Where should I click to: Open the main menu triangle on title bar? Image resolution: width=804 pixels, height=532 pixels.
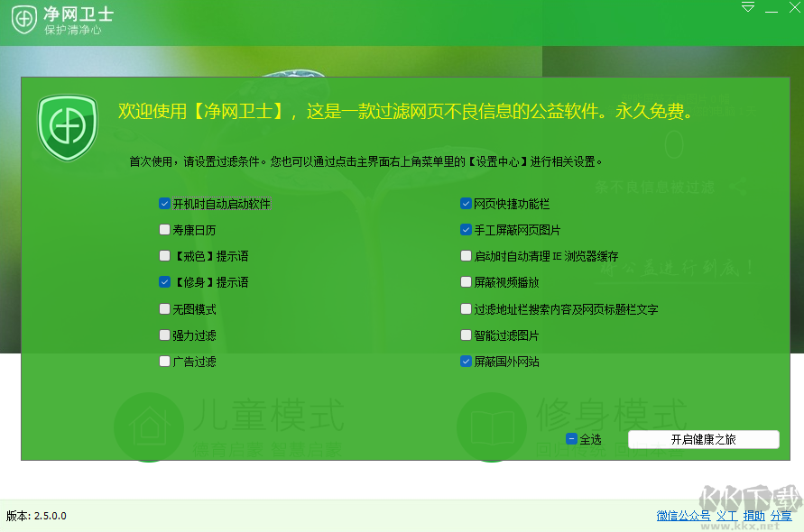pos(747,7)
